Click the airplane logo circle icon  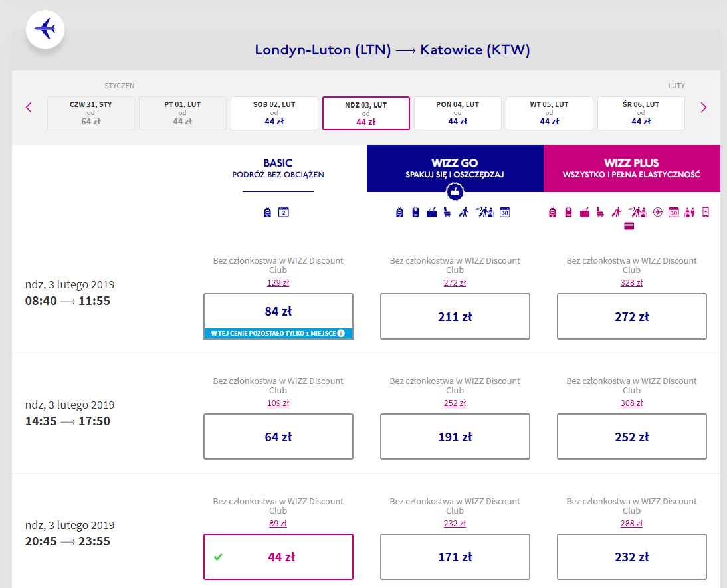(45, 29)
